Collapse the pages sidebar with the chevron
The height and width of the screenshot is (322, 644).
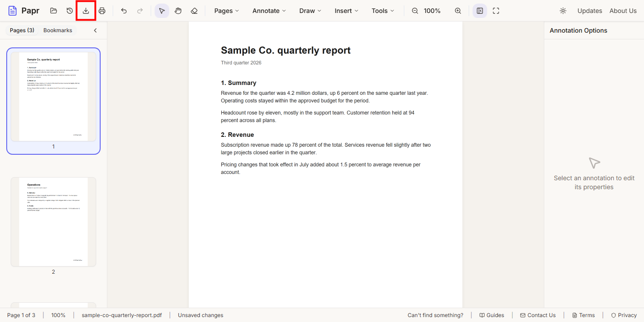click(x=95, y=30)
